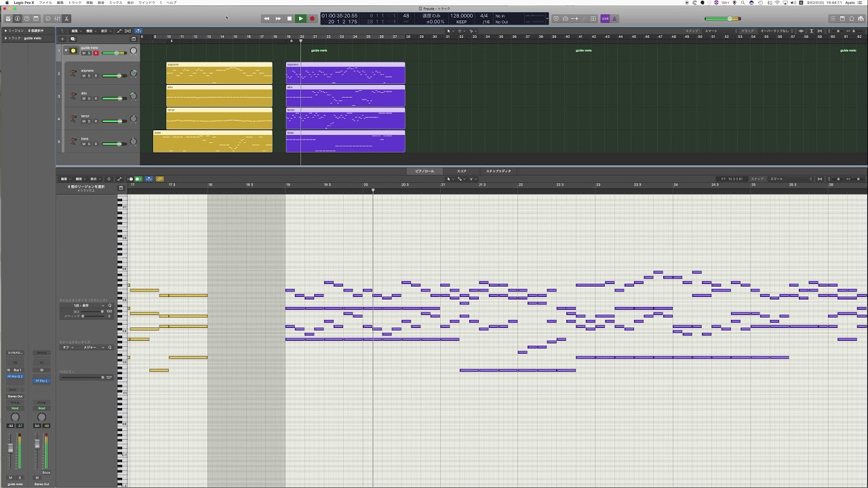868x488 pixels.
Task: Open the Library button in the control bar
Action: pyautogui.click(x=8, y=18)
